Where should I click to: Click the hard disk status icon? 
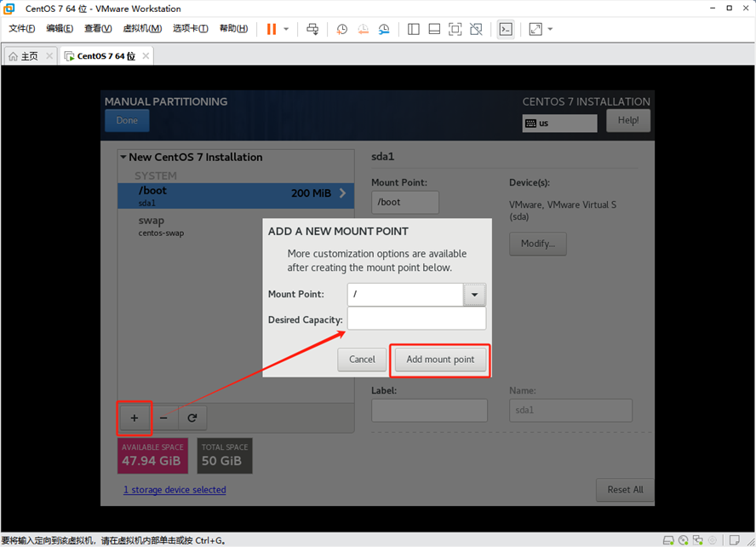pyautogui.click(x=668, y=540)
